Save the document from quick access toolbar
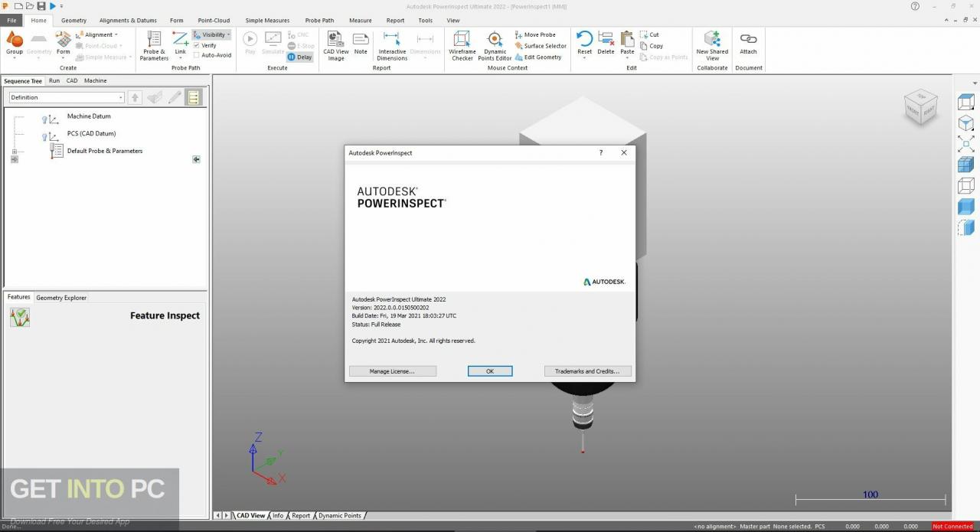This screenshot has width=980, height=532. [41, 6]
